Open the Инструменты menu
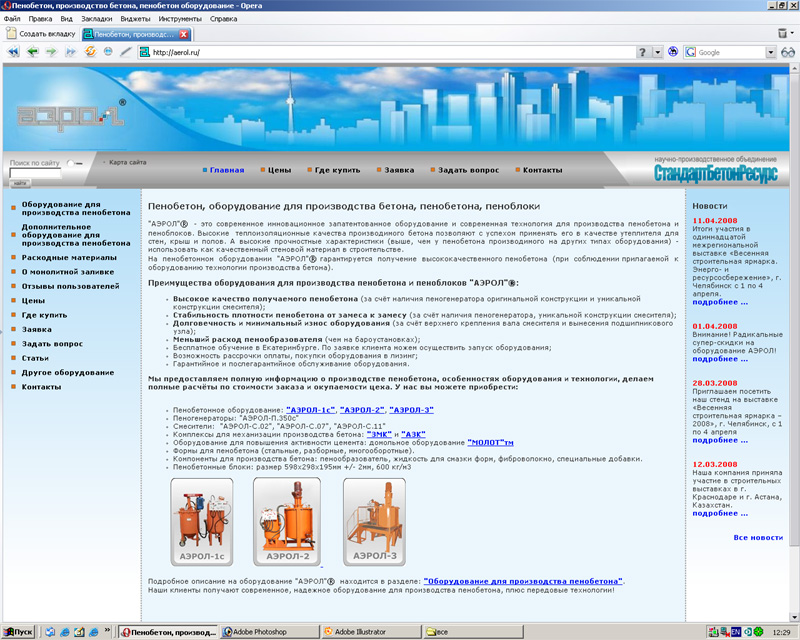Image resolution: width=800 pixels, height=640 pixels. [x=180, y=19]
